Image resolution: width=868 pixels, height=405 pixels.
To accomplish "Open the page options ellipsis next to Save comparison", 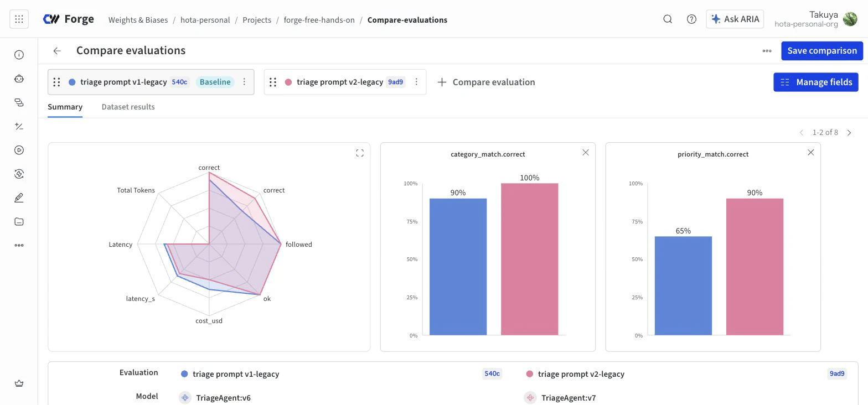I will click(767, 50).
